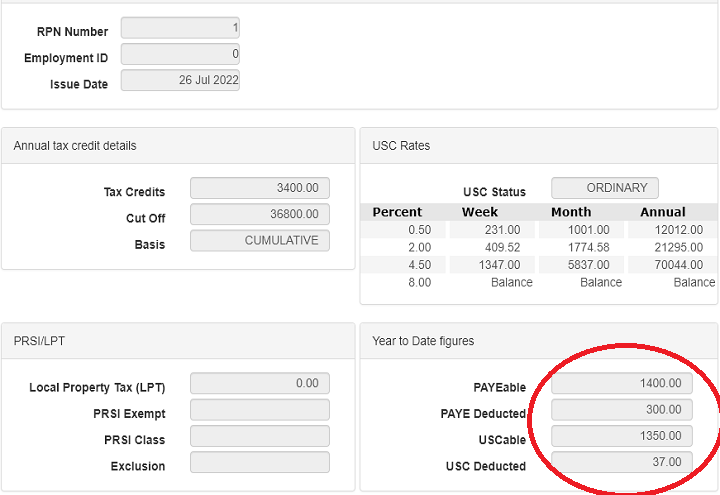Click the PAYE Deducted label
This screenshot has height=495, width=720.
[x=483, y=414]
